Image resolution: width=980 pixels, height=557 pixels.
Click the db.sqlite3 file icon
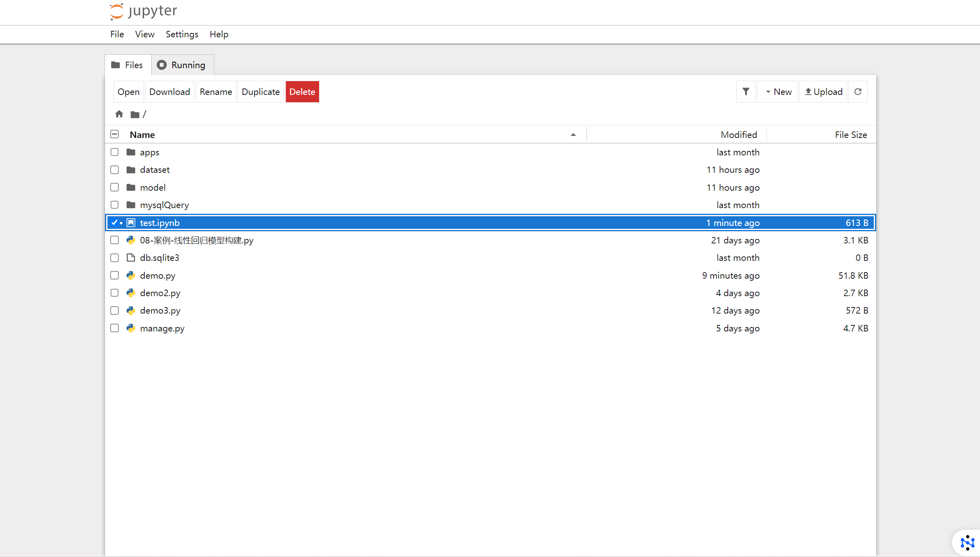coord(131,258)
